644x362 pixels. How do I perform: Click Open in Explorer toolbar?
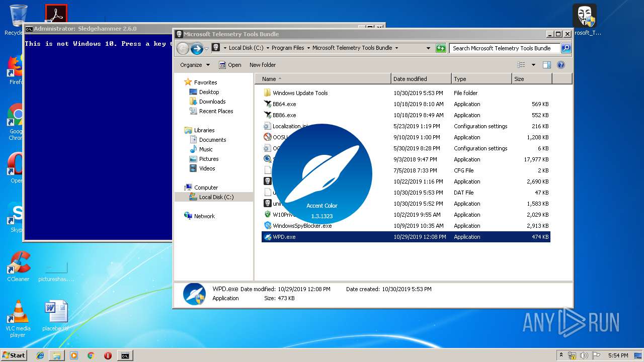230,65
